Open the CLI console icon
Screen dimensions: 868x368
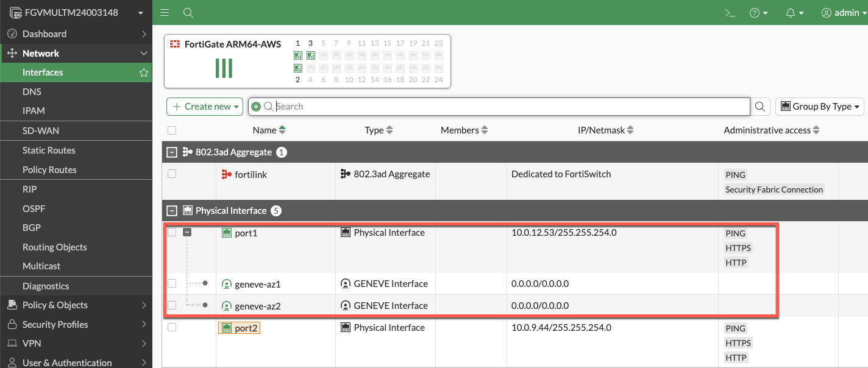[729, 13]
